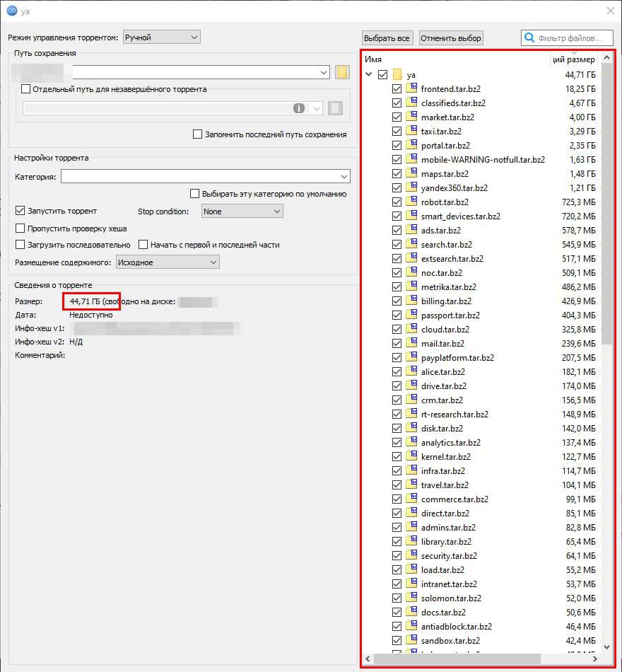This screenshot has height=672, width=622.
Task: Click the frontend.tar.bz2 archive file icon
Action: [x=411, y=88]
